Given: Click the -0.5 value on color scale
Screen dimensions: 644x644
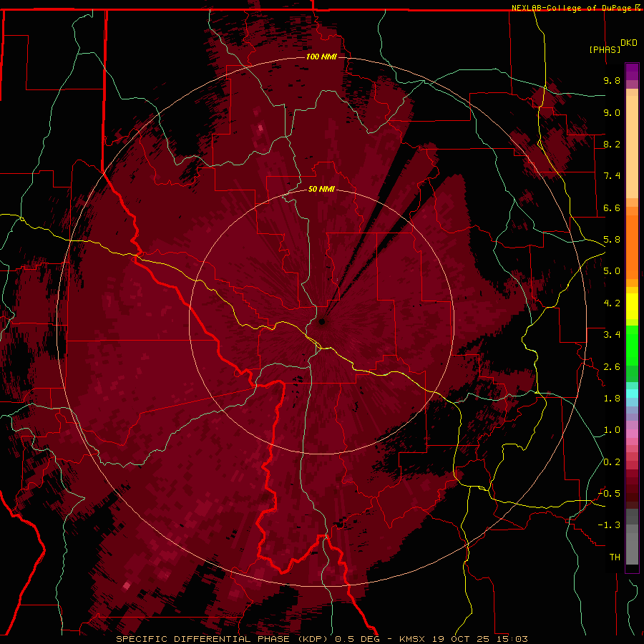Looking at the screenshot, I should pyautogui.click(x=609, y=494).
